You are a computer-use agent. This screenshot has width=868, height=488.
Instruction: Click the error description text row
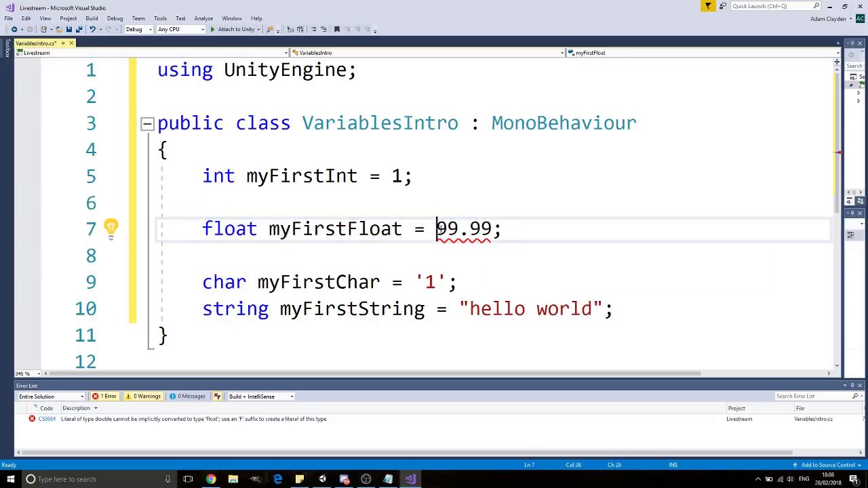tap(194, 419)
